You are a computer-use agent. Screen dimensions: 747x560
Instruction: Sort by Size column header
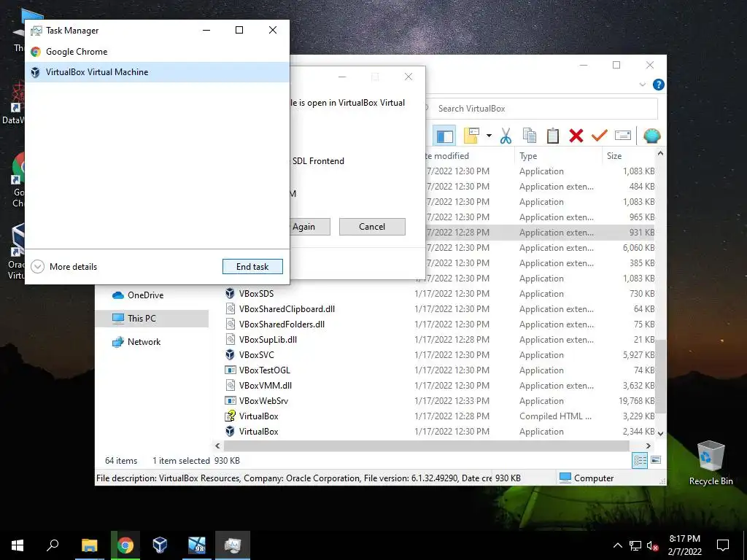[629, 156]
